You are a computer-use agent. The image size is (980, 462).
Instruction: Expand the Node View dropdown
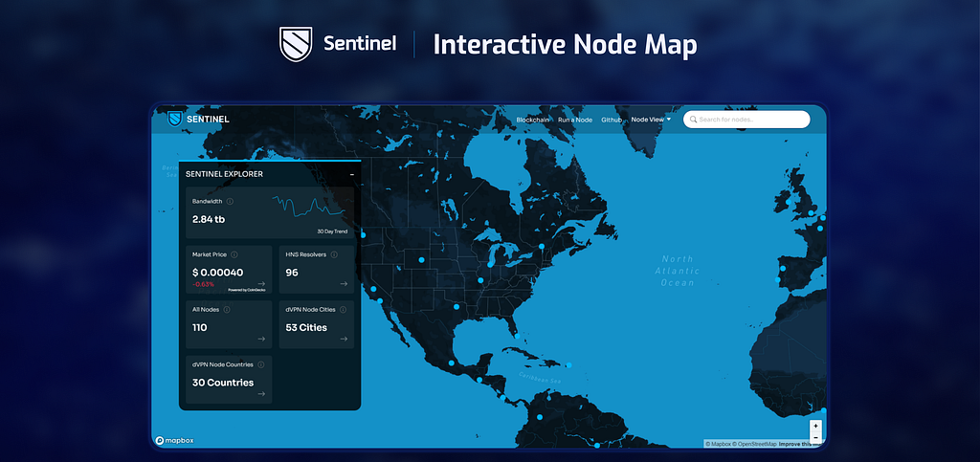651,120
